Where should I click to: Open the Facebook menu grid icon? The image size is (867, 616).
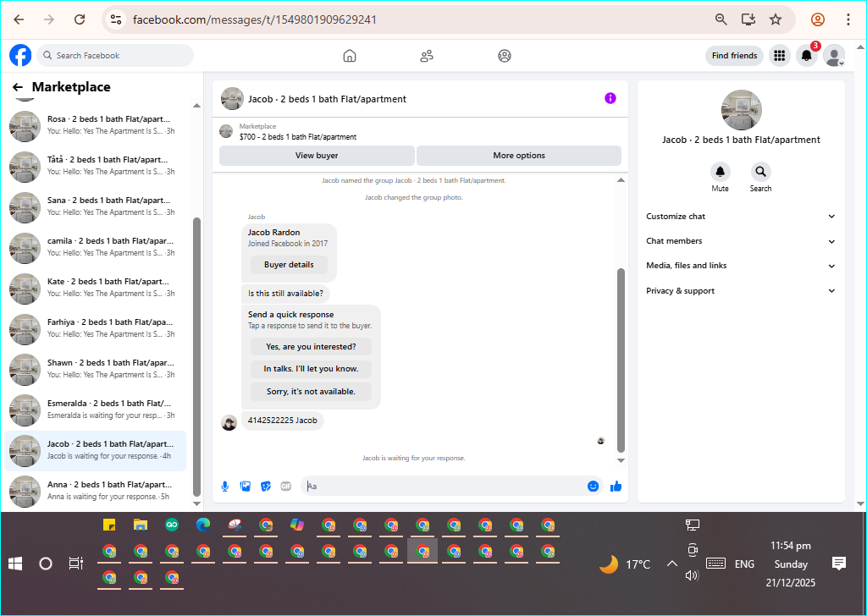[x=780, y=56]
